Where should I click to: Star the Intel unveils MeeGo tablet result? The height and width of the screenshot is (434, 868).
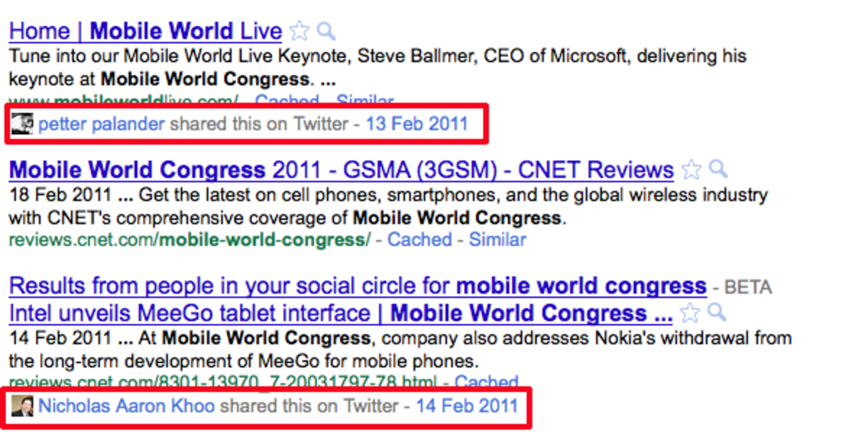pos(690,313)
